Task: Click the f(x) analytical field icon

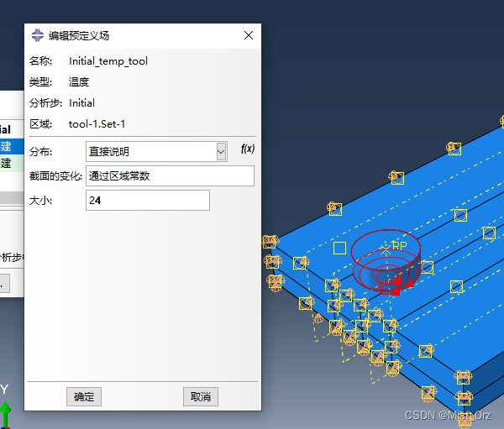Action: pos(248,149)
